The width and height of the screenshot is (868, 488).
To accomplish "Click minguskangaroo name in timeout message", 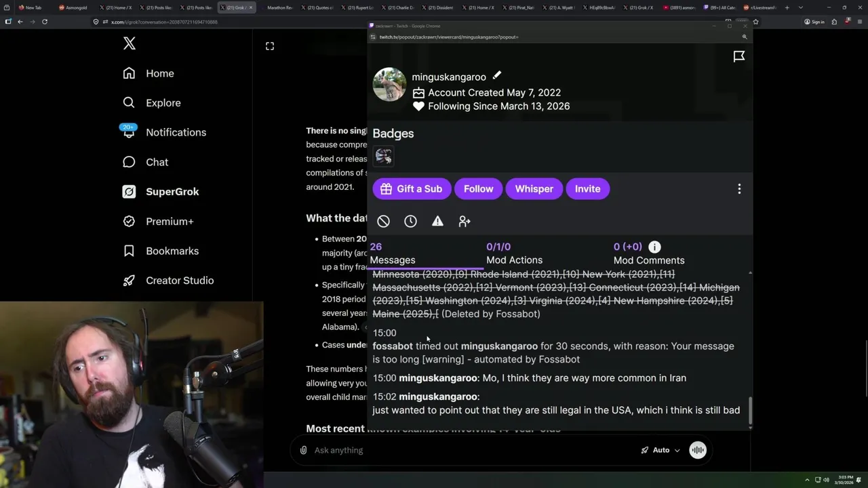I will pos(499,346).
